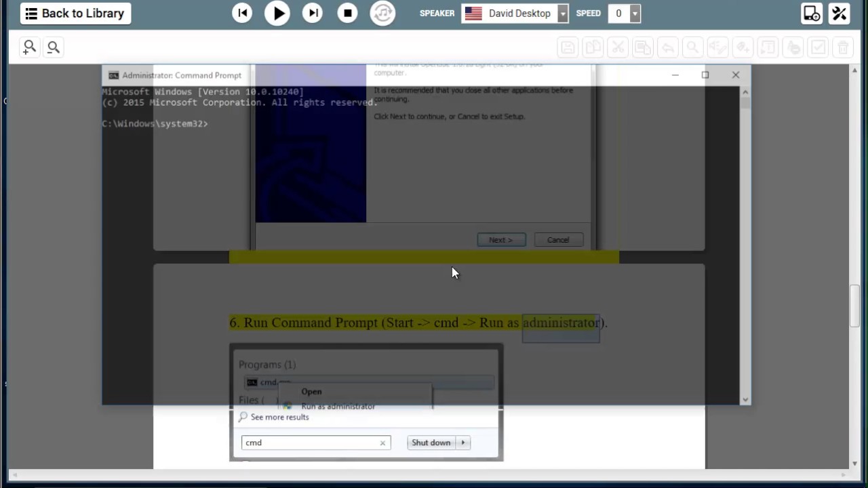Click the C:\Windows\system32> prompt line

click(155, 124)
